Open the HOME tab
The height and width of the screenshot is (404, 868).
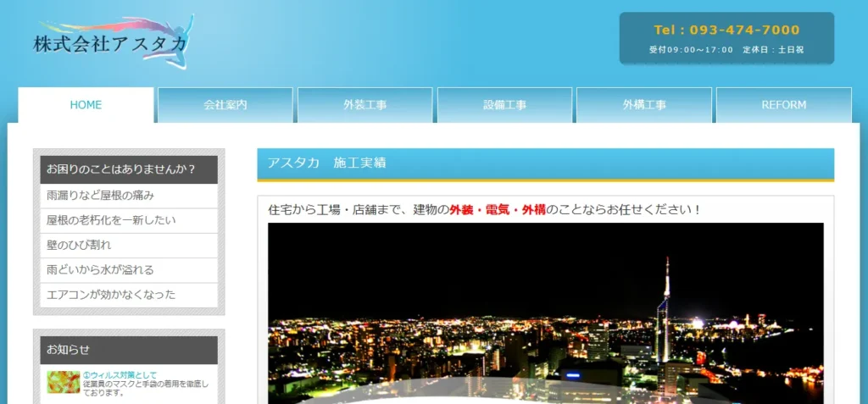[86, 105]
